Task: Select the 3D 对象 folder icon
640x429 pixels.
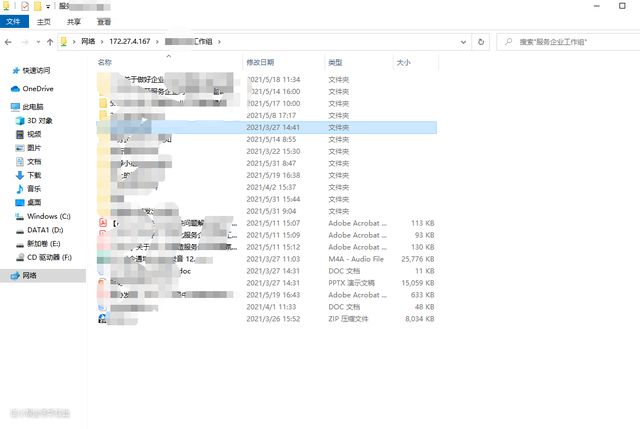Action: tap(19, 120)
